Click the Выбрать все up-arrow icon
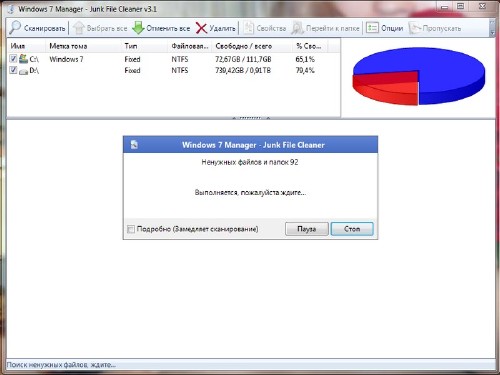 pyautogui.click(x=79, y=28)
